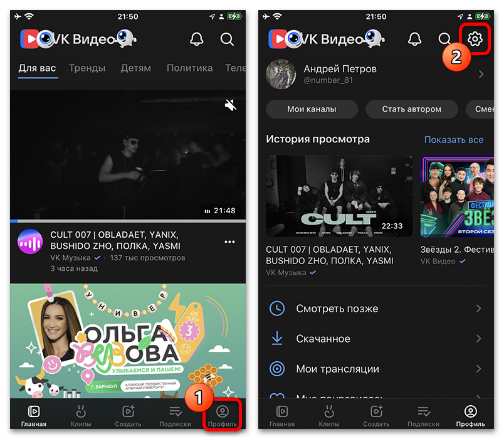Open Подписки in left screen bottom bar

(175, 416)
